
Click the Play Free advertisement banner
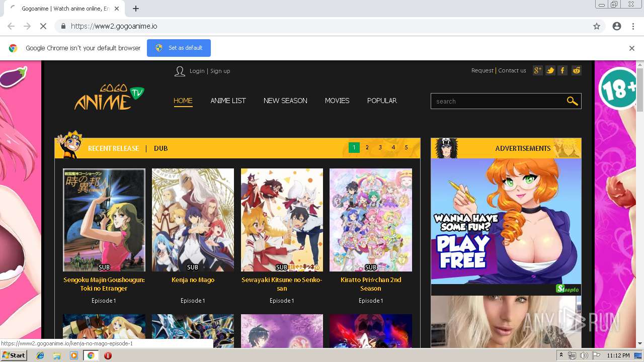coord(506,221)
